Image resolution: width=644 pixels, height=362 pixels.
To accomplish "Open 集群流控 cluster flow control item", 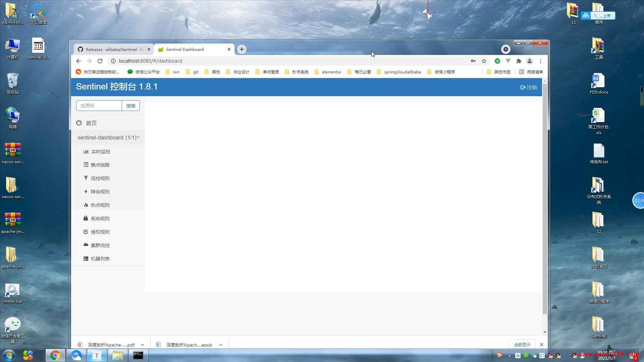I will pyautogui.click(x=97, y=245).
